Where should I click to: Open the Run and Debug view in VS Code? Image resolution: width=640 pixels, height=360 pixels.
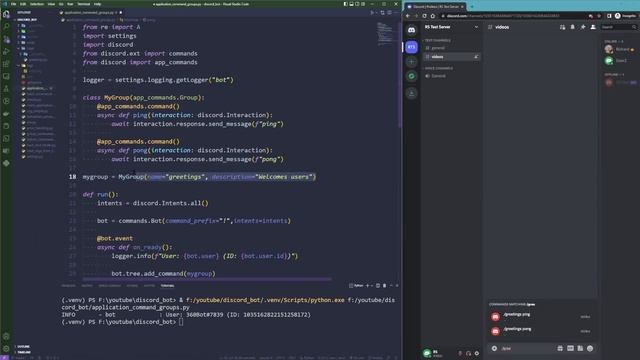coord(6,51)
